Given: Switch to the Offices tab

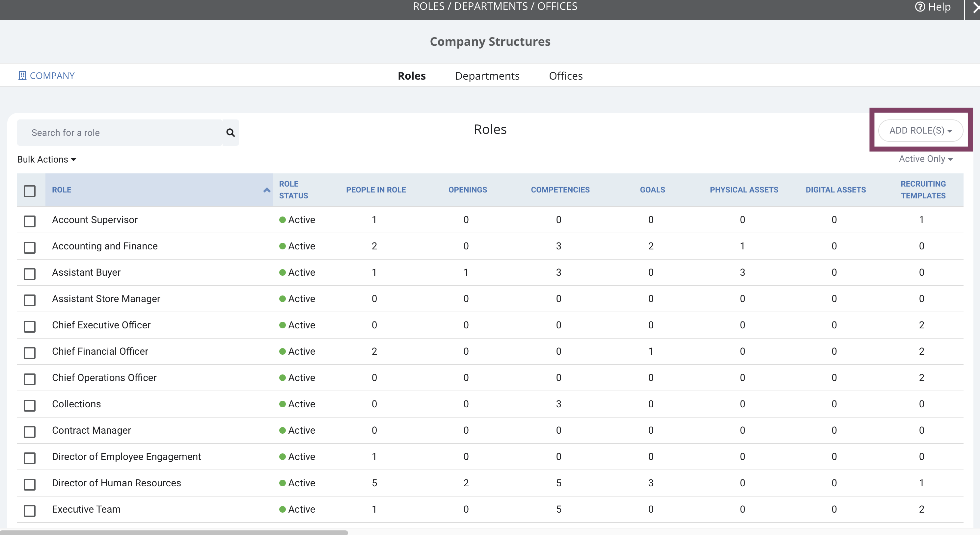Looking at the screenshot, I should point(566,76).
